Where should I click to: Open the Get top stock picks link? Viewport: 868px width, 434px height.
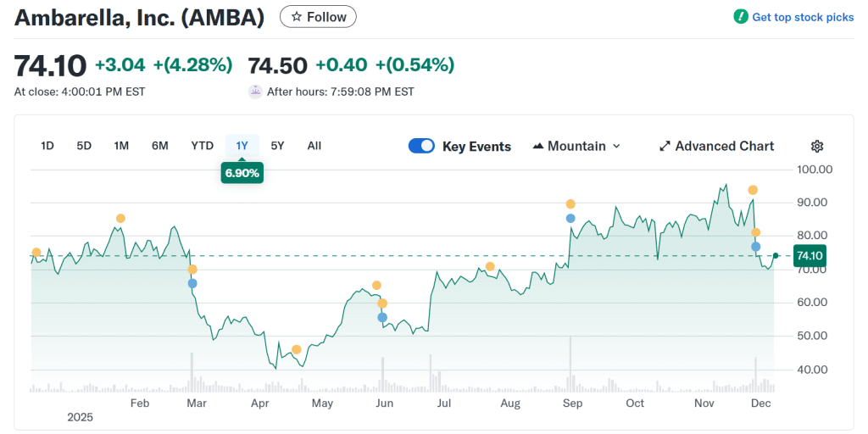click(803, 17)
